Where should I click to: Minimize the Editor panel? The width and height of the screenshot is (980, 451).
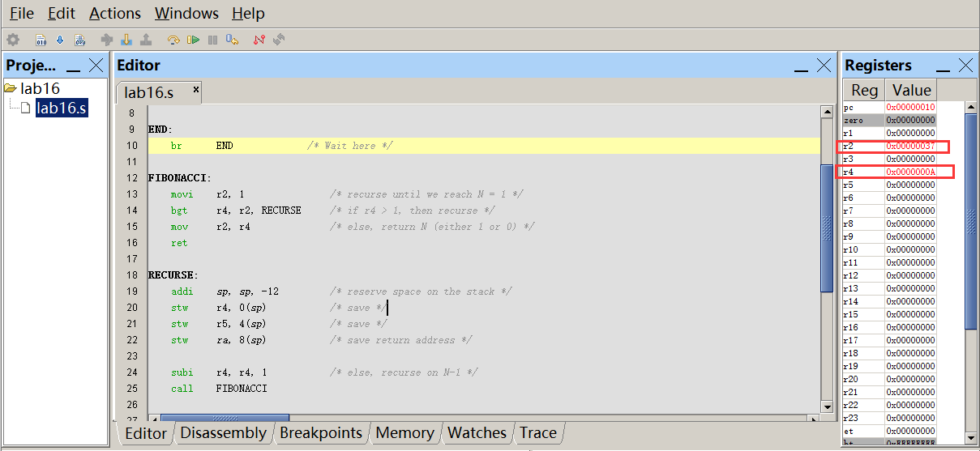(x=802, y=70)
